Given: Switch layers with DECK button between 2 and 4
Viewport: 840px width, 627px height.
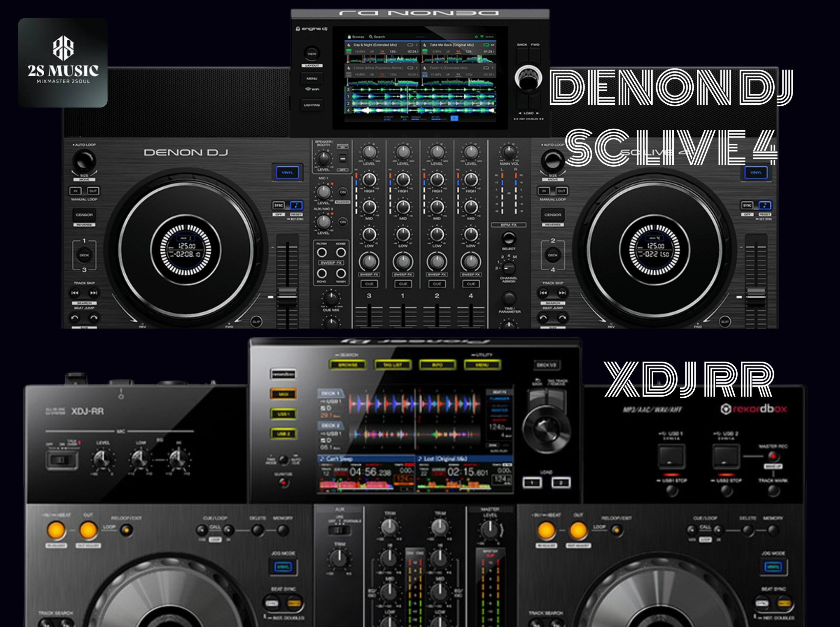Looking at the screenshot, I should [553, 255].
